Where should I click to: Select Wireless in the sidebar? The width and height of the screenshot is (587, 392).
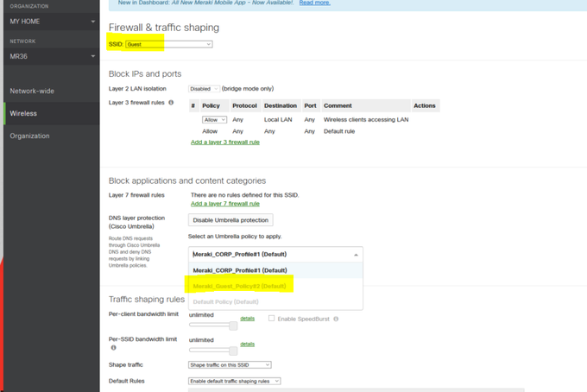(52, 113)
